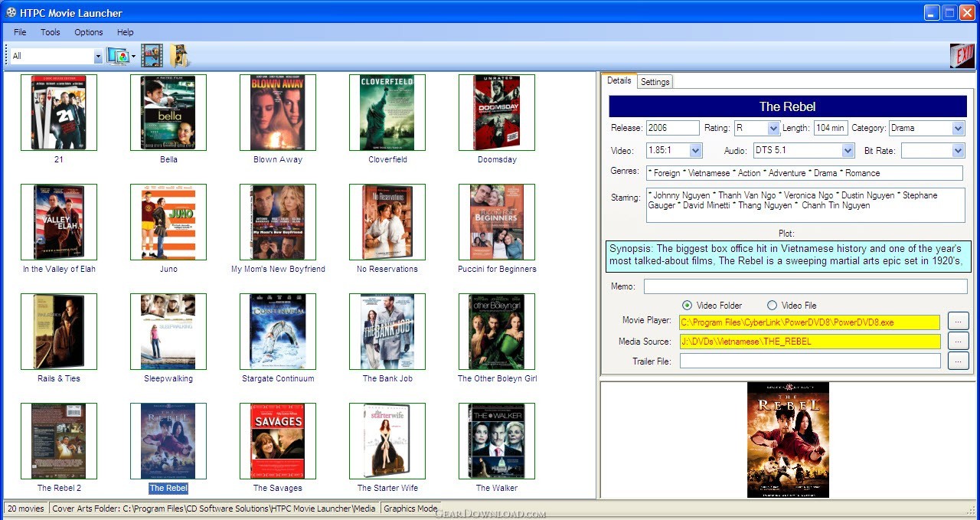The width and height of the screenshot is (980, 520).
Task: Click the media folder toolbar icon
Action: [180, 56]
